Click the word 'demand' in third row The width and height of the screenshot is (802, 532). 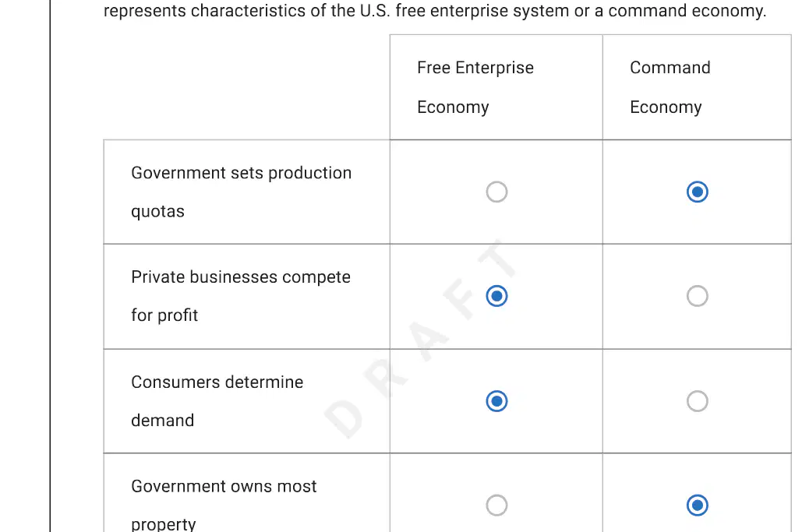(163, 421)
